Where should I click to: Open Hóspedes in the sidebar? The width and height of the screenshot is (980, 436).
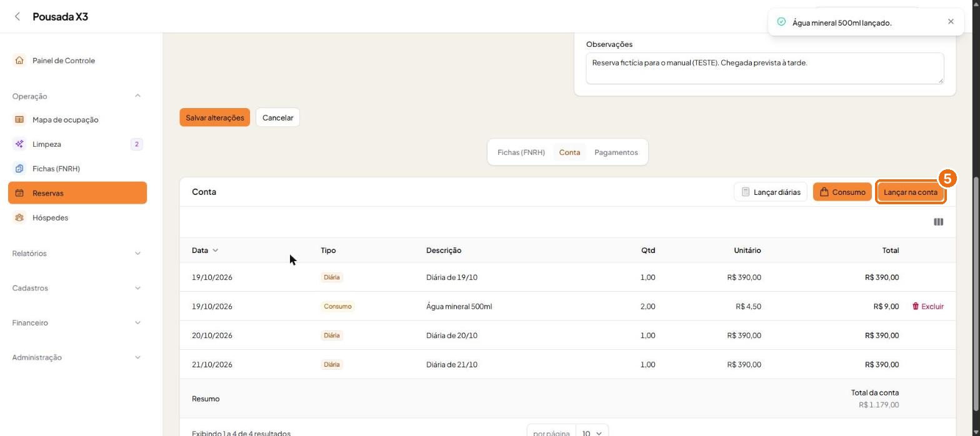tap(77, 217)
